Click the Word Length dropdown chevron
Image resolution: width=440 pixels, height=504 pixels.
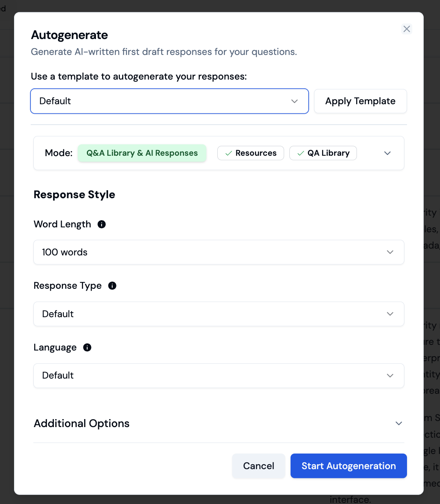pyautogui.click(x=390, y=252)
